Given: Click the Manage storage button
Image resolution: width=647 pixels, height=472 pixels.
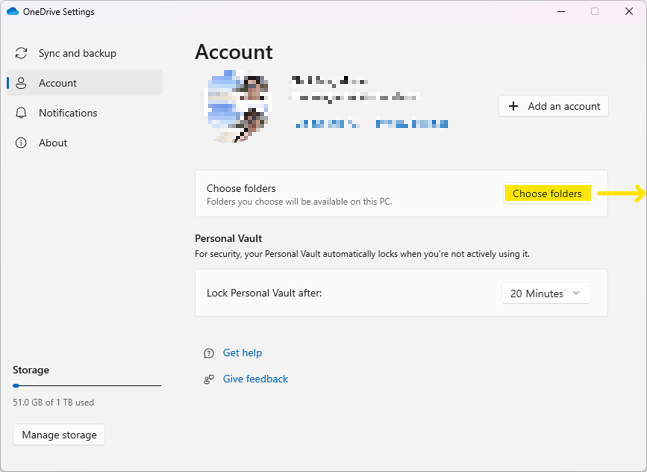Looking at the screenshot, I should [x=59, y=435].
